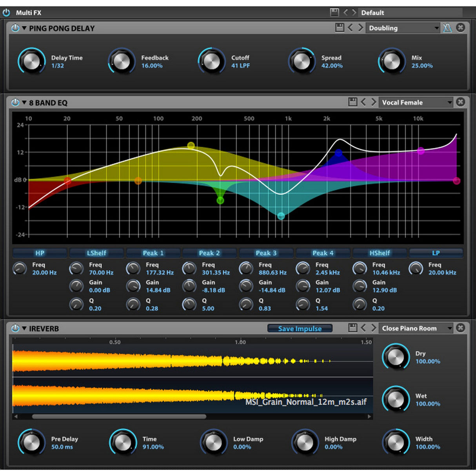
Task: Save the 8 Band EQ preset
Action: click(352, 102)
